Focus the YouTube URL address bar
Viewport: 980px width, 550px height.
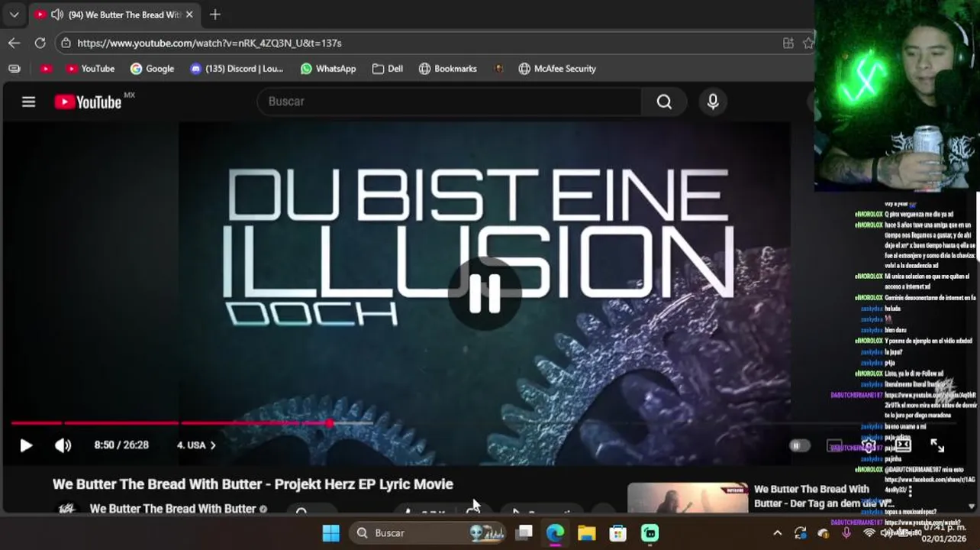click(420, 43)
